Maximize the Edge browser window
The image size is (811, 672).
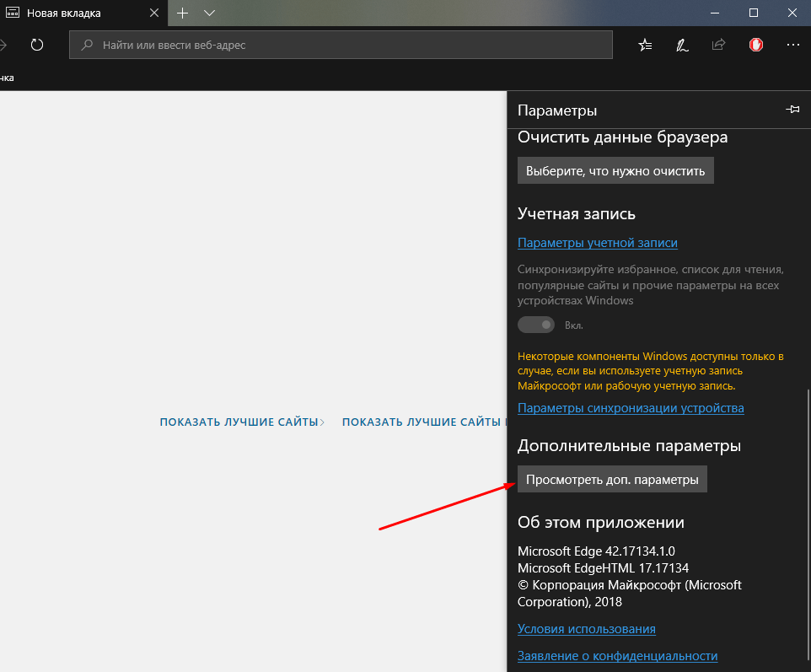[x=754, y=13]
